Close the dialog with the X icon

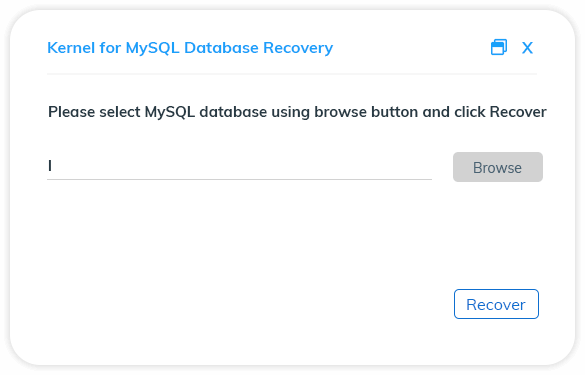527,48
